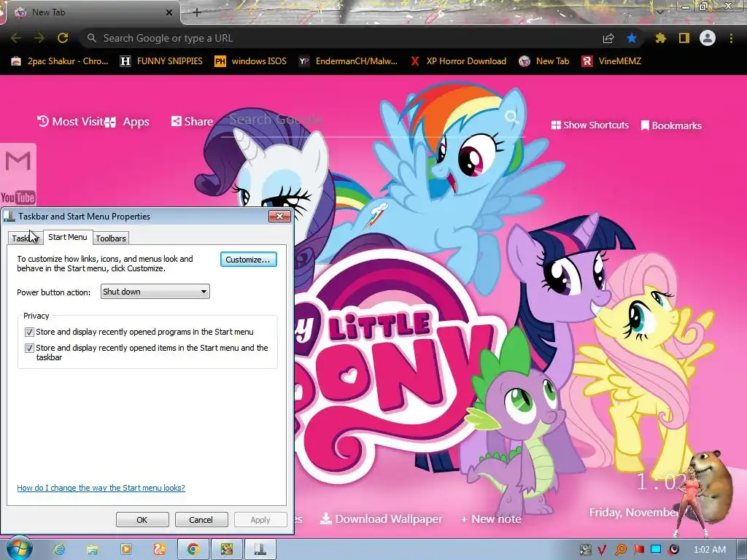Open the YouTube sidebar icon

click(18, 197)
